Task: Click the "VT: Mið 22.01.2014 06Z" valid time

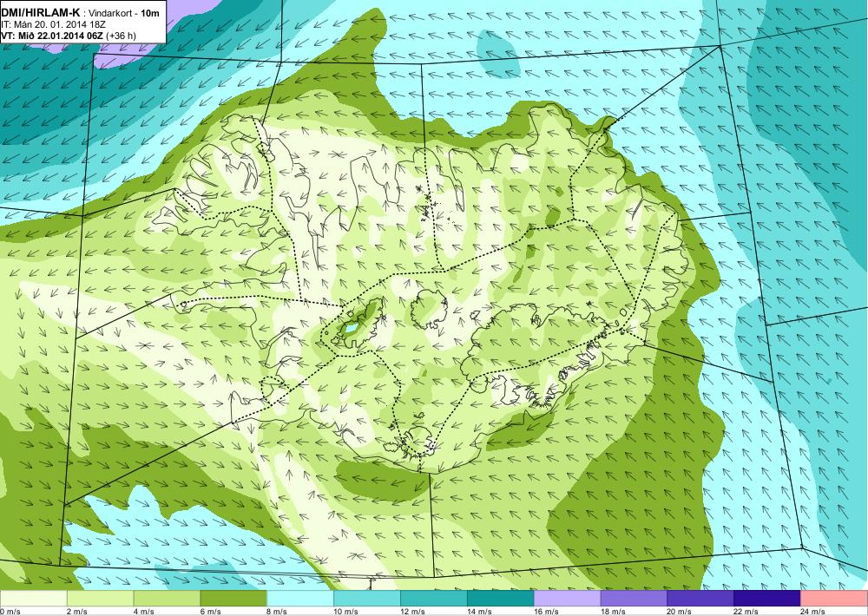Action: (x=52, y=36)
